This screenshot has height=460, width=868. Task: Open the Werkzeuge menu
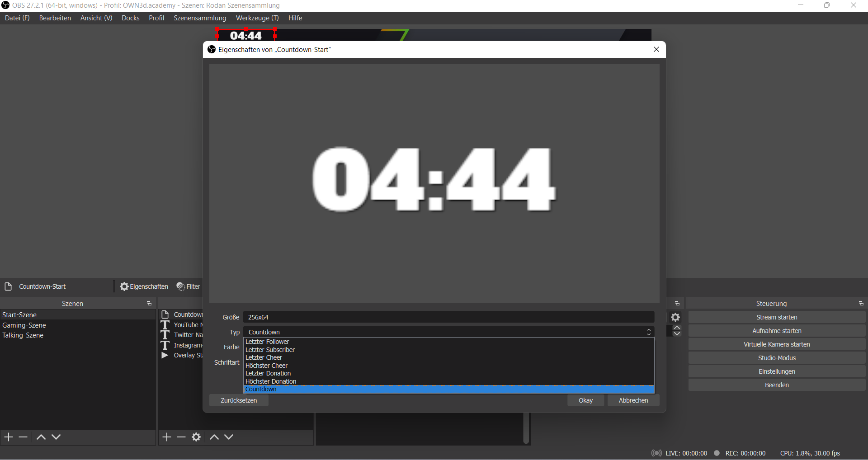pyautogui.click(x=257, y=18)
